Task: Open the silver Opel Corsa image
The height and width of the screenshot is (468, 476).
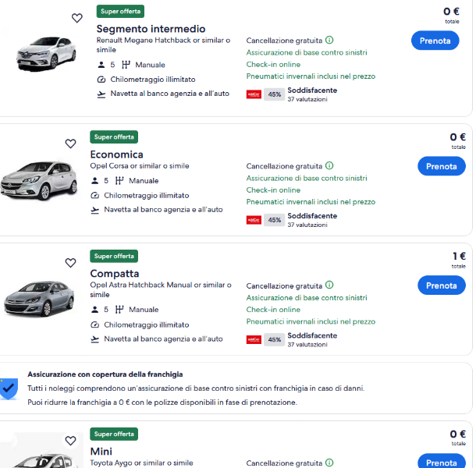Action: (x=39, y=181)
